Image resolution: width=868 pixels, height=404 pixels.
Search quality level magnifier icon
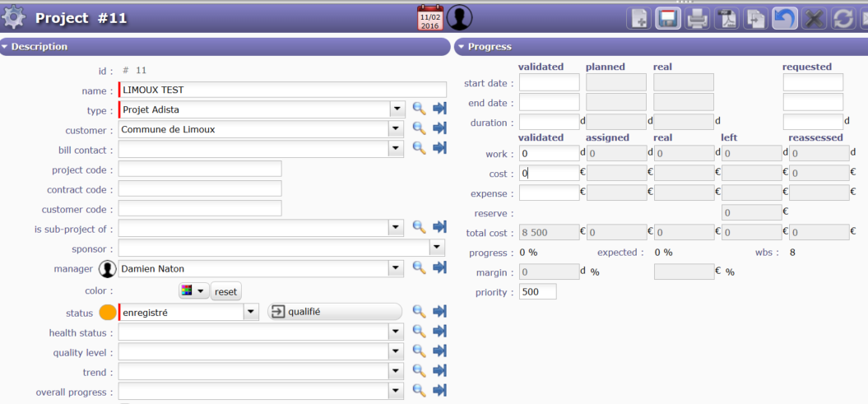(419, 351)
